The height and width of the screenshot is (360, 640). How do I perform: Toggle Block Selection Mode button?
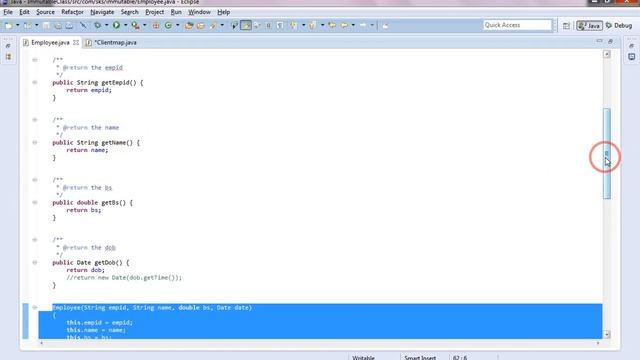[269, 25]
